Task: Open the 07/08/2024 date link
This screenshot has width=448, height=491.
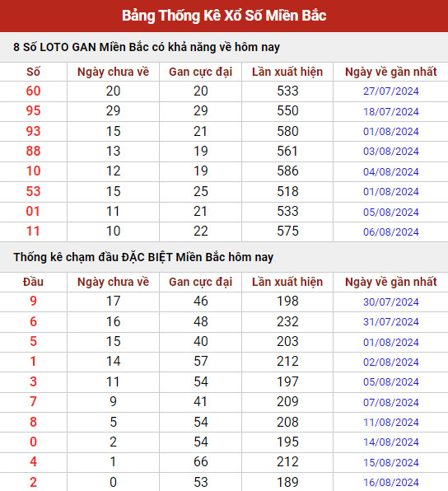Action: (390, 402)
